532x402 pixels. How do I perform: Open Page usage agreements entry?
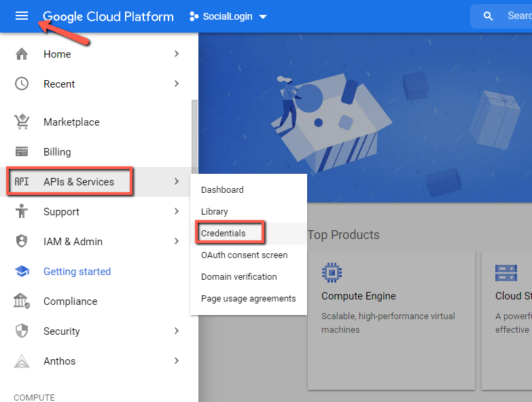point(249,298)
